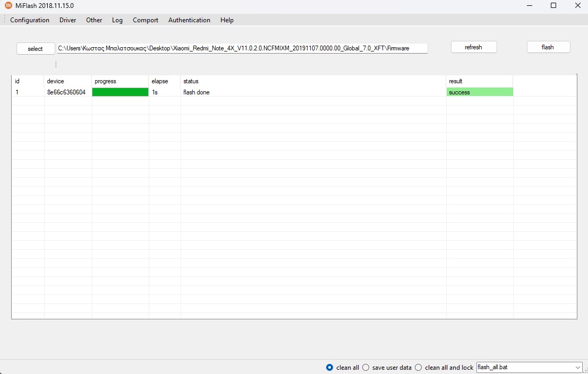
Task: Open the Configuration menu
Action: coord(30,20)
